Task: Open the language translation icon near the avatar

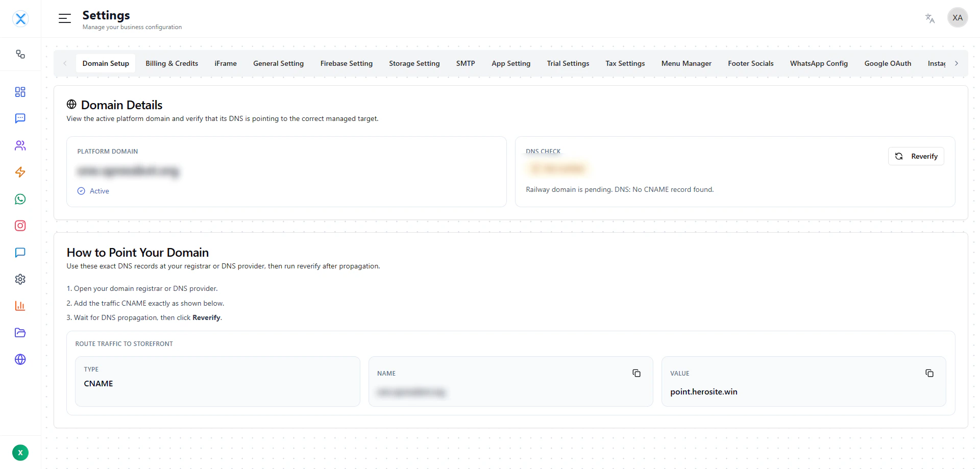Action: tap(929, 18)
